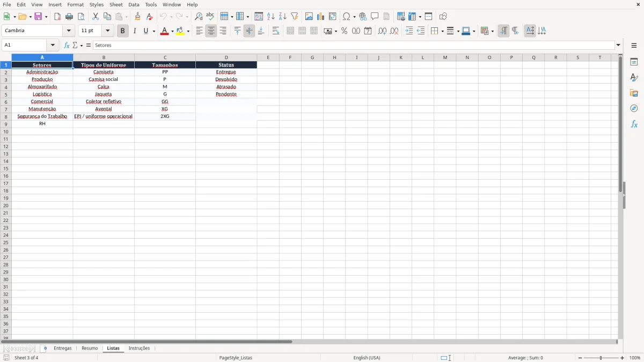Image resolution: width=644 pixels, height=362 pixels.
Task: Export as PDF icon
Action: pos(57,17)
